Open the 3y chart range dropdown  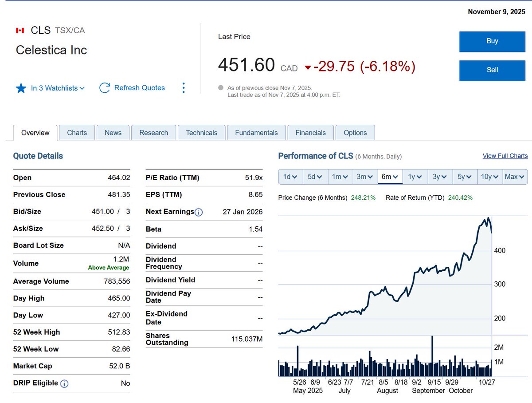[x=440, y=177]
